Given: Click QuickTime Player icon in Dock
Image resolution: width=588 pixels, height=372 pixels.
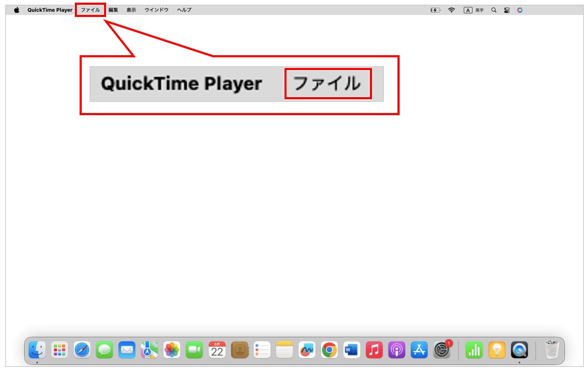Looking at the screenshot, I should [520, 350].
